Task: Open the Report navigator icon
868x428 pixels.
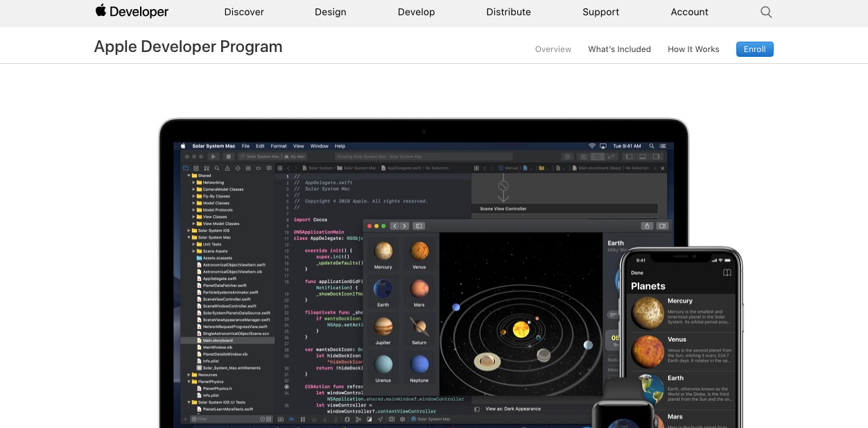Action: (x=269, y=168)
